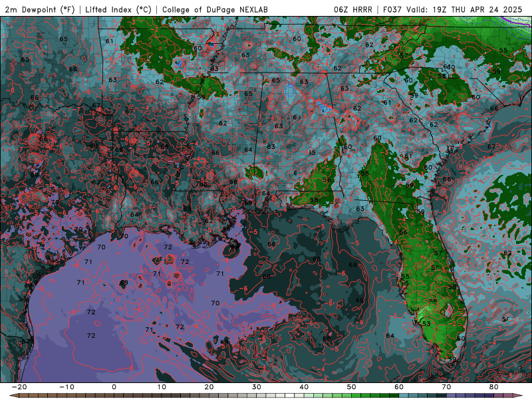Click the 10 label on the color scale
Image resolution: width=532 pixels, height=399 pixels.
click(x=162, y=387)
